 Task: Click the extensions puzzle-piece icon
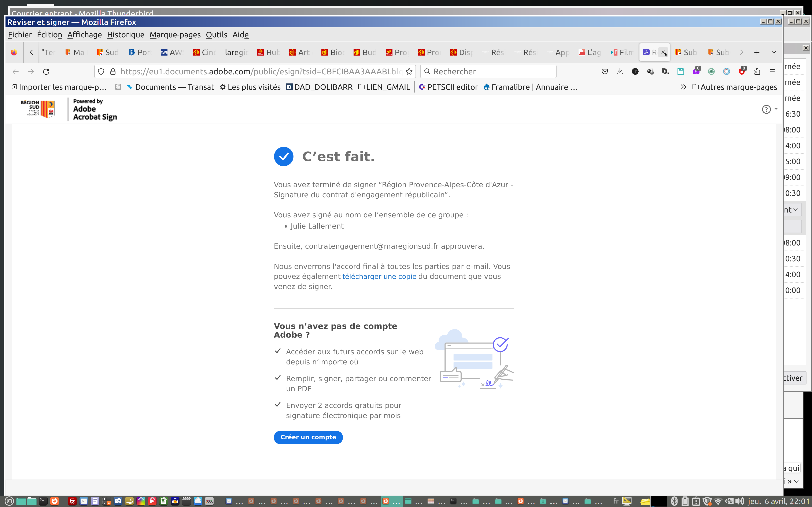click(x=757, y=71)
